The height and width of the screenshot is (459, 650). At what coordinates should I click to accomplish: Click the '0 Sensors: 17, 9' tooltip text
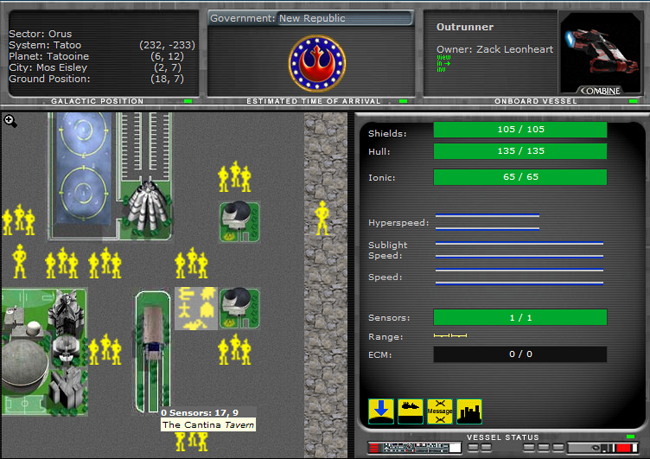200,413
